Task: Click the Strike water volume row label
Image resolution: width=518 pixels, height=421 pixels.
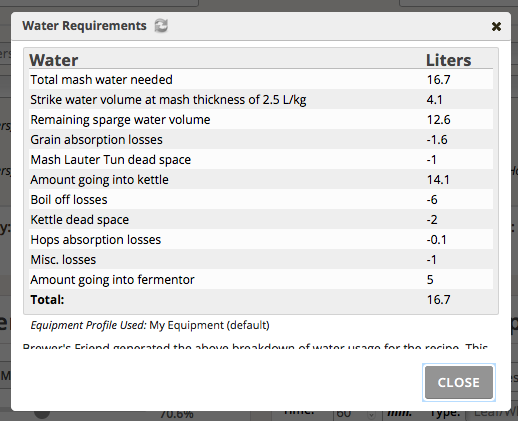Action: click(168, 100)
